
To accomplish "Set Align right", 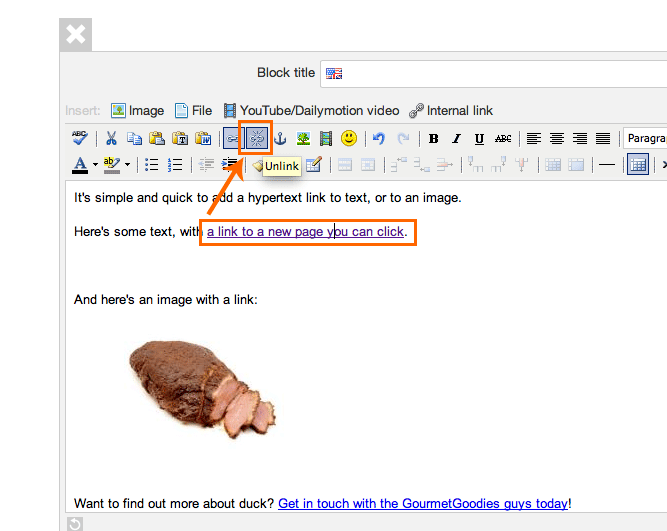I will click(580, 138).
